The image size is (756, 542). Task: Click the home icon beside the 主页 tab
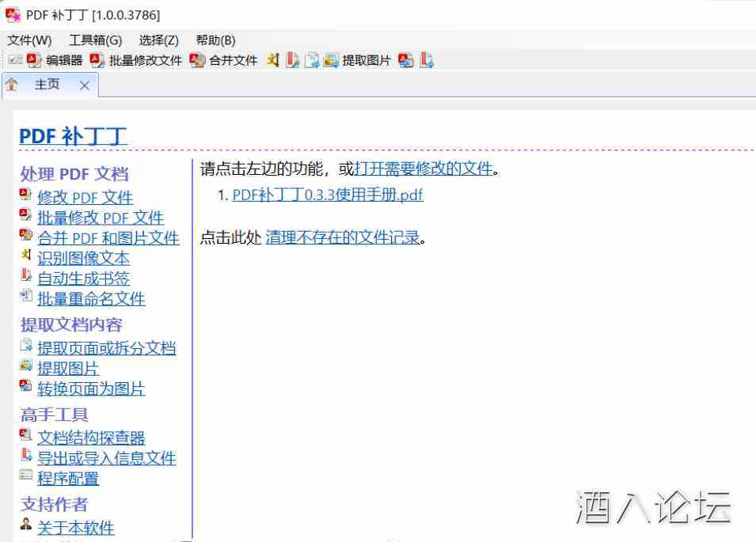pos(10,85)
